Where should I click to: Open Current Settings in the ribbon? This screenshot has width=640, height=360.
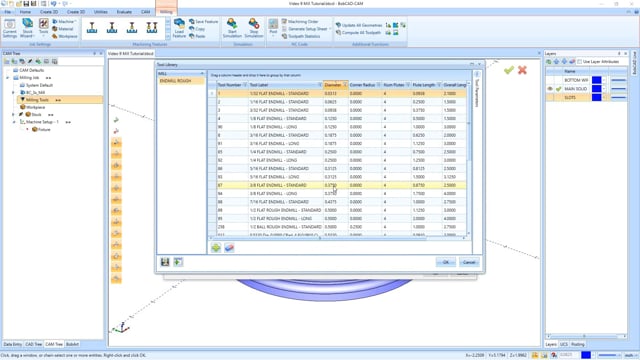(9, 28)
